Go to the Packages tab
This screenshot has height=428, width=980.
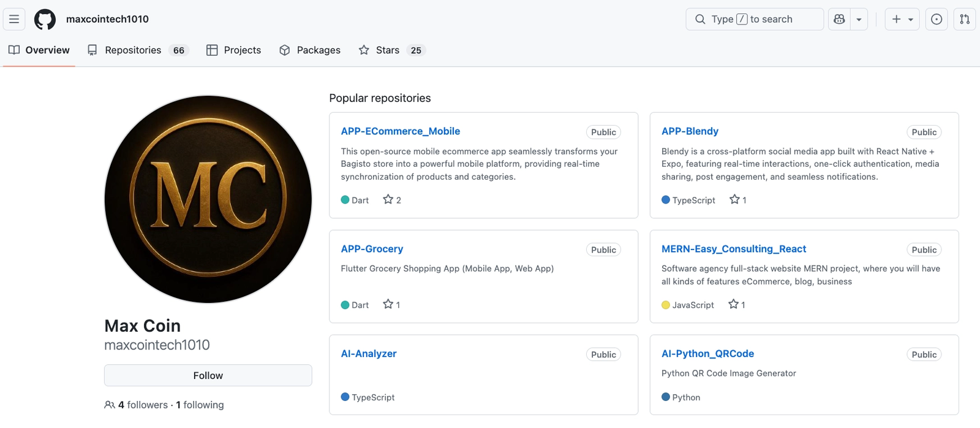pyautogui.click(x=310, y=50)
